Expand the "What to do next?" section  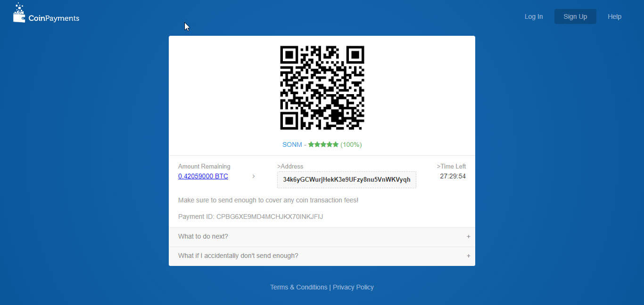(x=203, y=236)
